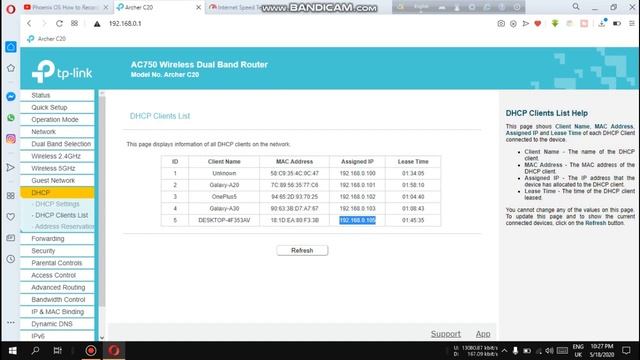Image resolution: width=640 pixels, height=360 pixels.
Task: Open Dynamic DNS menu
Action: click(57, 324)
